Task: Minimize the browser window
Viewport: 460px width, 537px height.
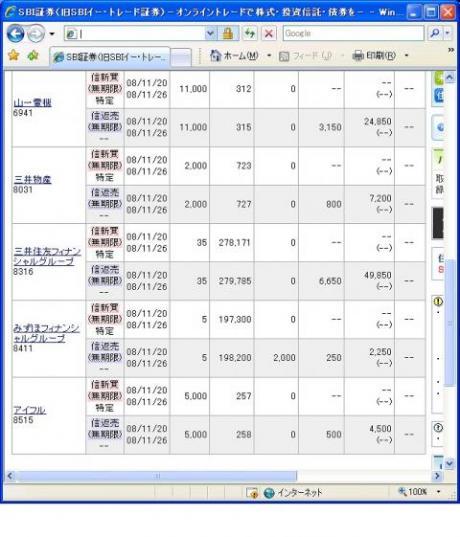Action: click(x=413, y=12)
